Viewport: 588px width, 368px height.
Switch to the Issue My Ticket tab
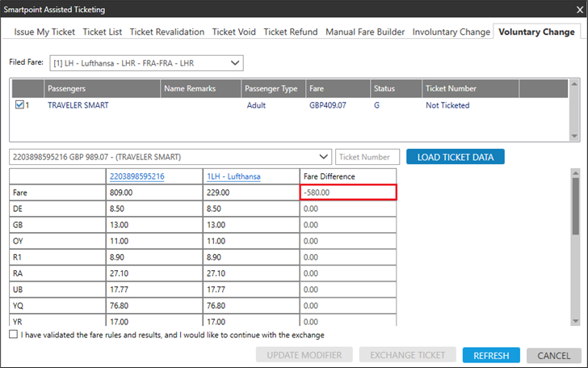[x=46, y=32]
